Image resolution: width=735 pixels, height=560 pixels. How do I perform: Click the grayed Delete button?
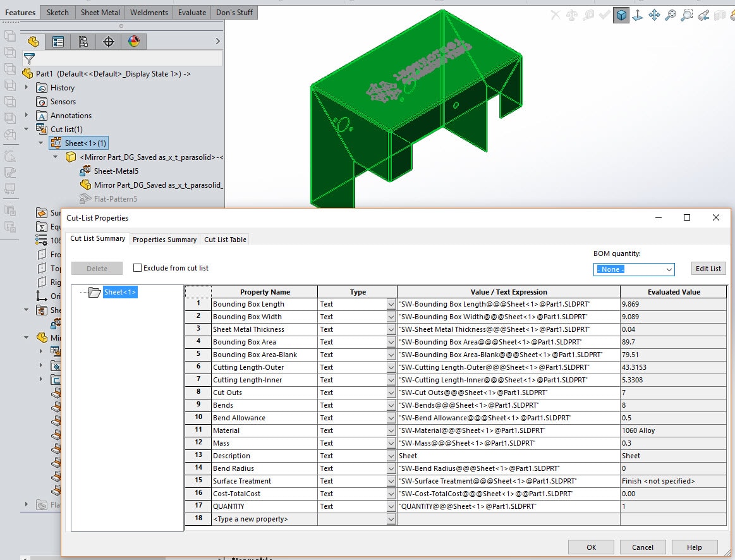pos(97,269)
